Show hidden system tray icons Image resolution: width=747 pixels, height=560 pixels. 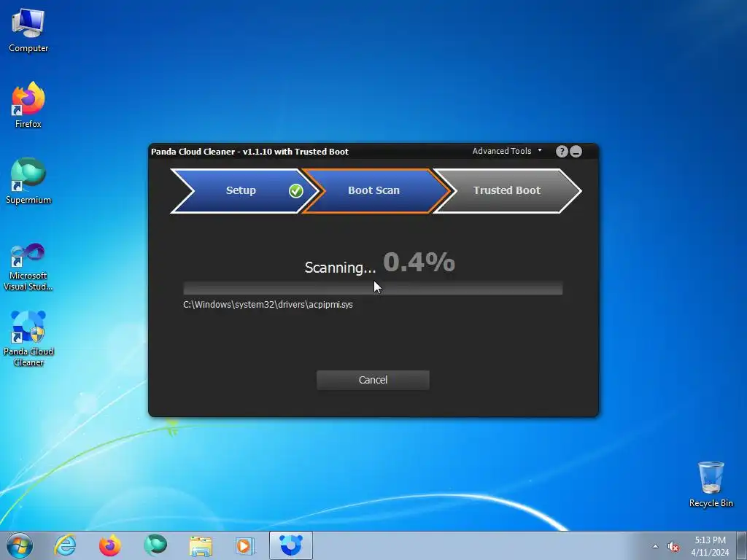coord(656,547)
